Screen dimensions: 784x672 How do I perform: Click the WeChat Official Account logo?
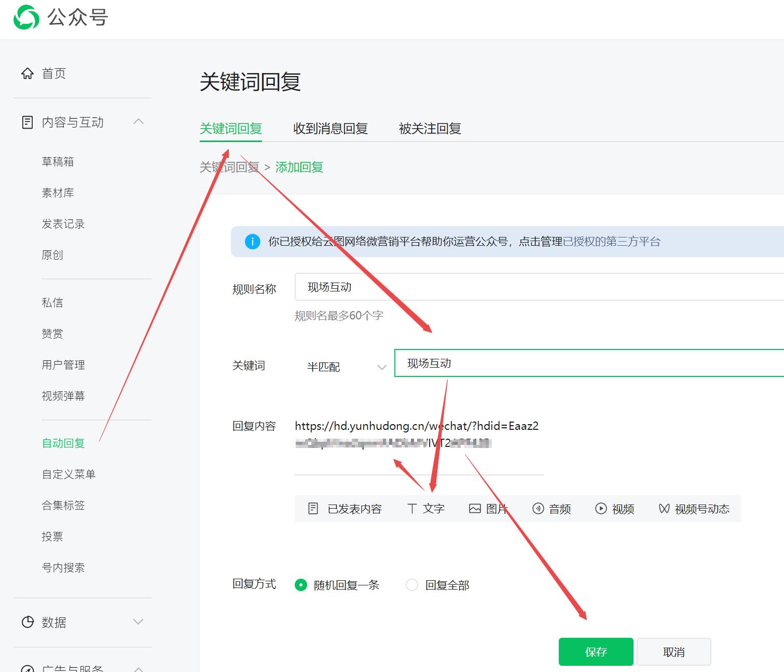26,17
